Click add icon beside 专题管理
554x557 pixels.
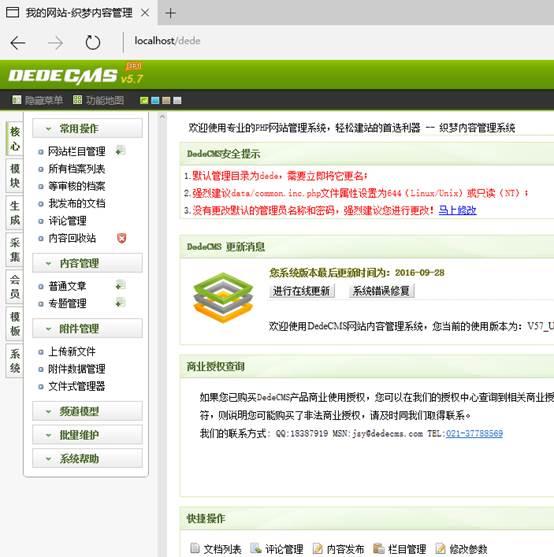click(x=120, y=303)
